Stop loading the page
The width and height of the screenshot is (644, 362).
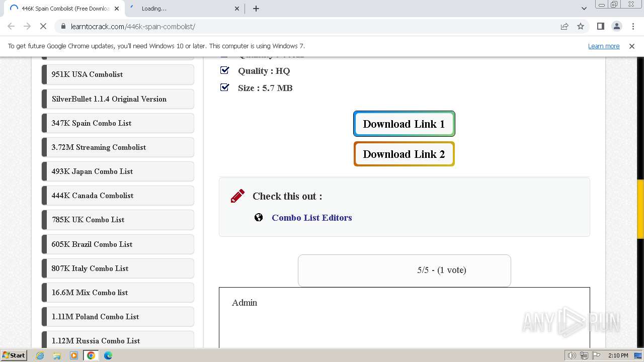pyautogui.click(x=43, y=26)
